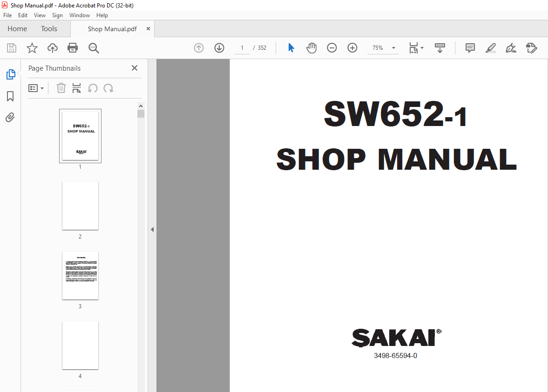This screenshot has width=548, height=392.
Task: Open the Help menu
Action: click(102, 15)
